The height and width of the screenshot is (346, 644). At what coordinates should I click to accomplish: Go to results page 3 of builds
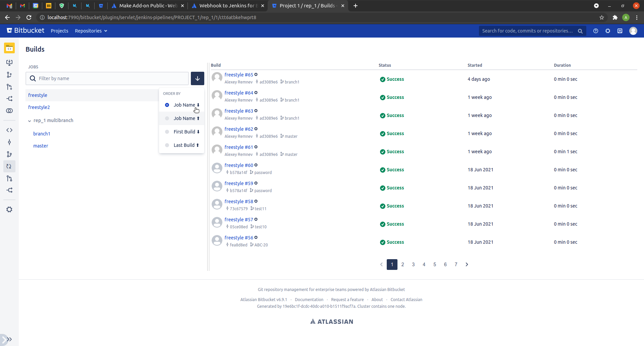tap(413, 264)
